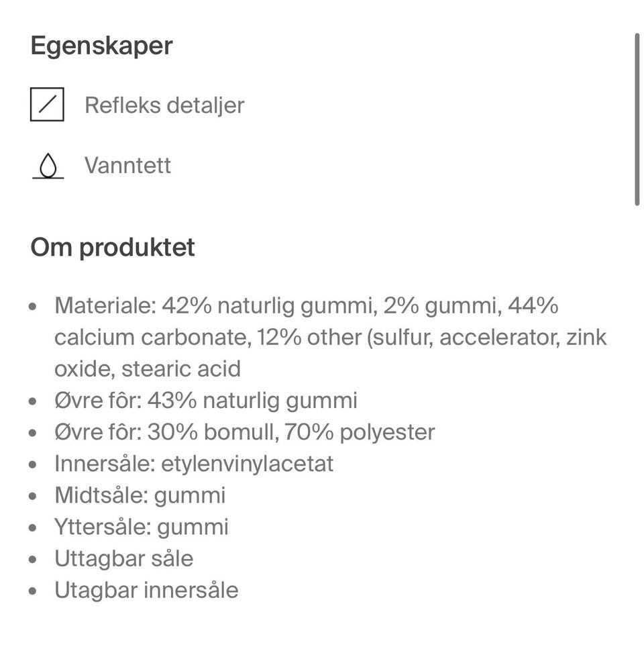Click 'Innersåle: etylenvinylacetat' list item

pyautogui.click(x=194, y=464)
